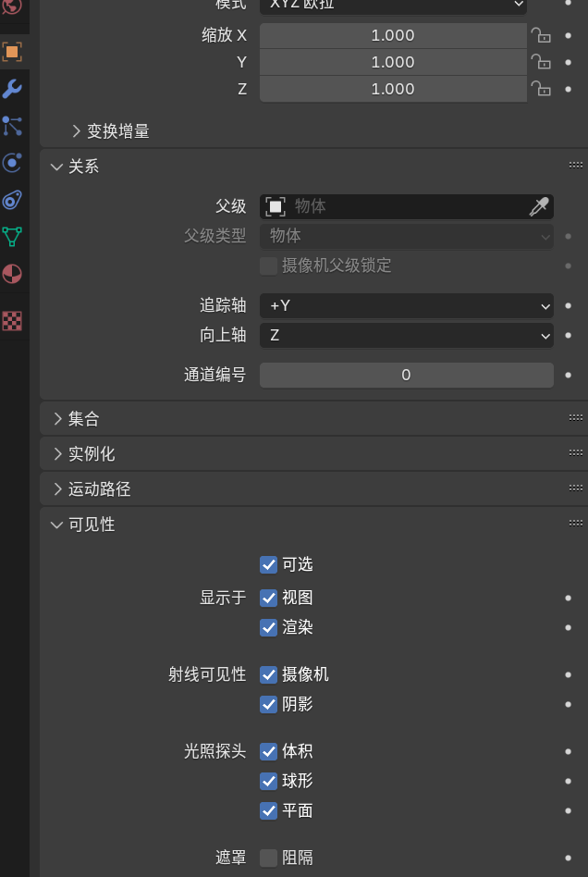
Task: Click the 缩放 Y value slider
Action: (393, 62)
